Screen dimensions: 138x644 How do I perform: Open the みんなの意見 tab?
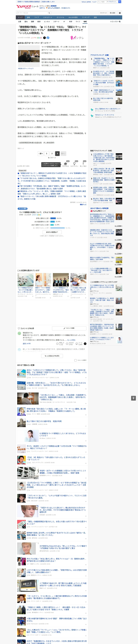(73, 17)
